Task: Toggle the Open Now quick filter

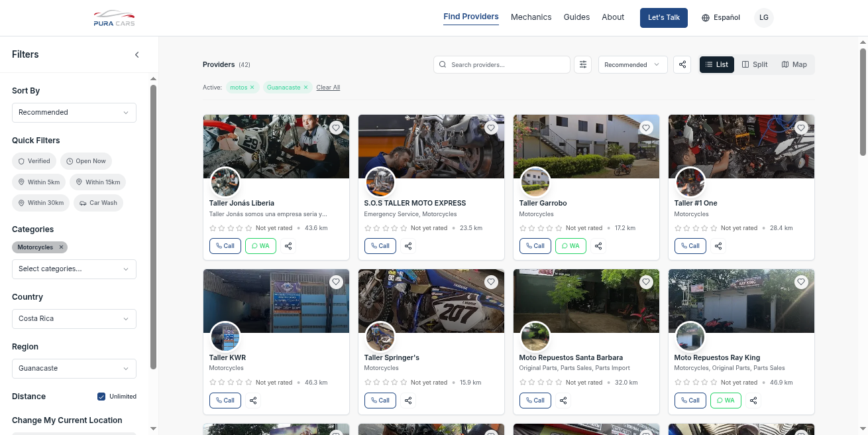Action: tap(86, 161)
